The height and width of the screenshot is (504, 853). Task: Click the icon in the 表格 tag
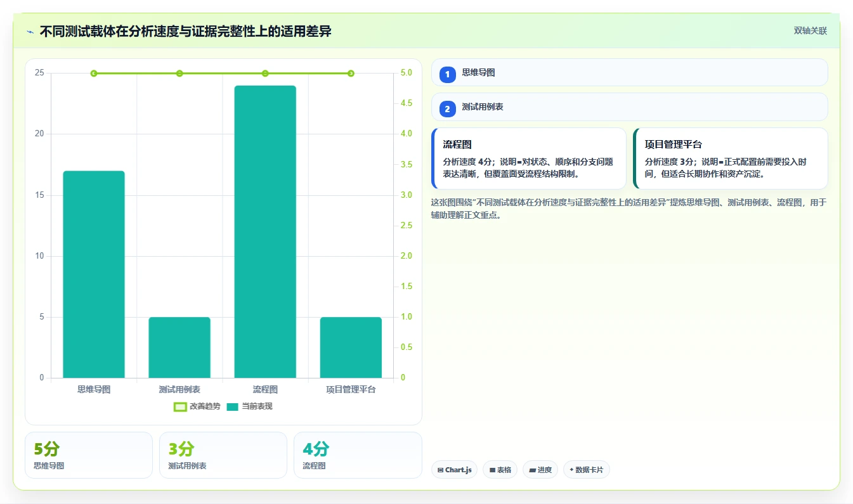pos(492,470)
